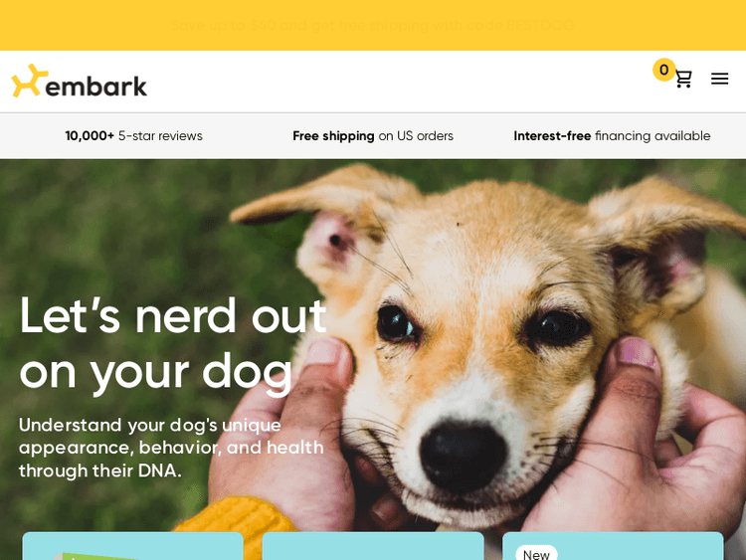The image size is (746, 560).
Task: Click Interest-free financing available
Action: (x=612, y=136)
